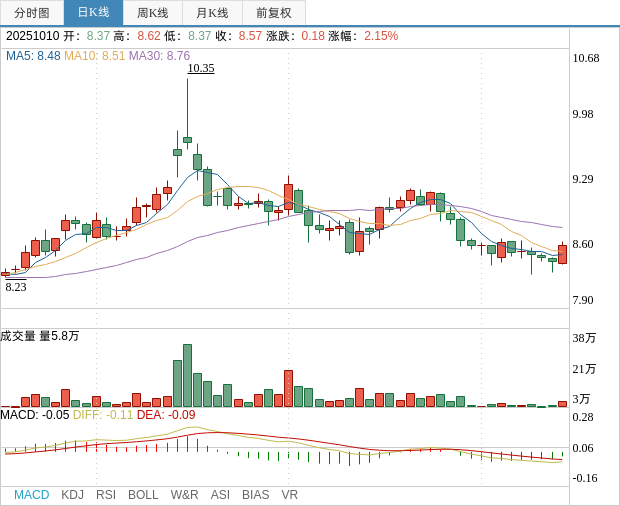This screenshot has height=506, width=620.
Task: Click the 0.06 MACD axis label
Action: tap(583, 448)
